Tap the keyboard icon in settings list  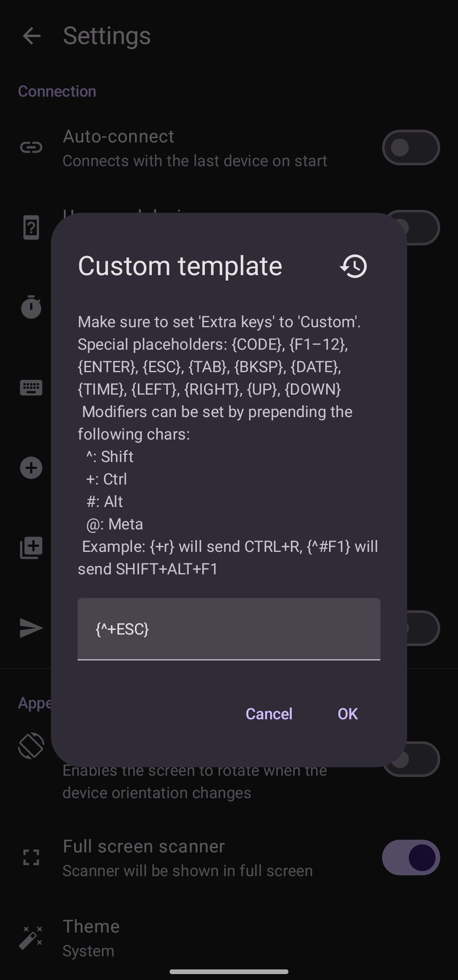click(31, 387)
